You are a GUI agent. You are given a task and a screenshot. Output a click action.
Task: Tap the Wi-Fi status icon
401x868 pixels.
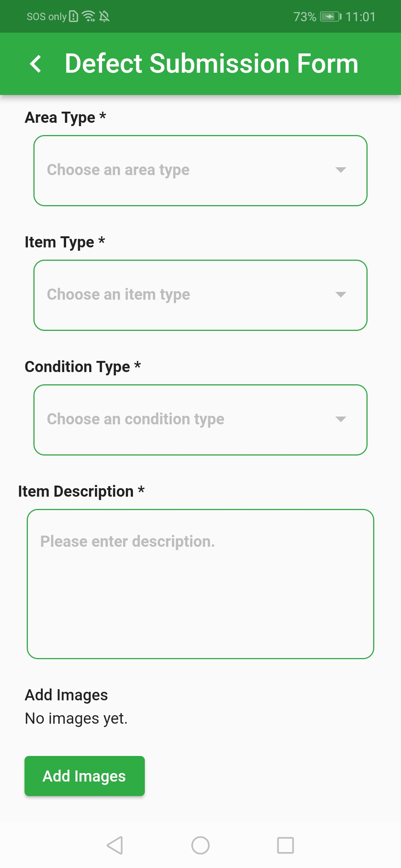(89, 16)
